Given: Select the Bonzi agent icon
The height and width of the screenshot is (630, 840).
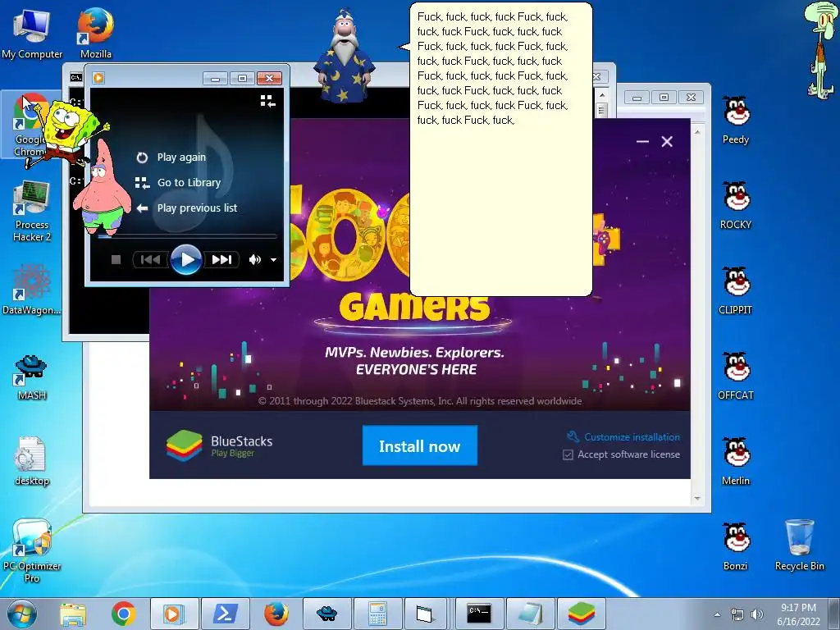Looking at the screenshot, I should [x=736, y=546].
